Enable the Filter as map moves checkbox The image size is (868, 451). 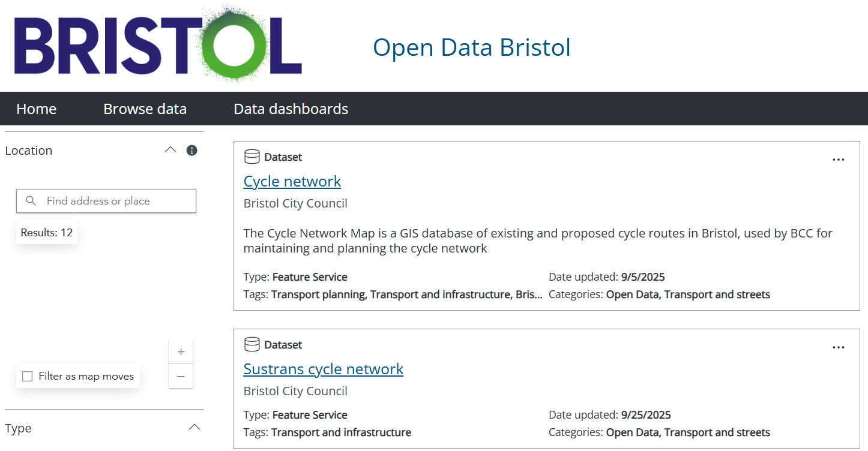coord(27,377)
